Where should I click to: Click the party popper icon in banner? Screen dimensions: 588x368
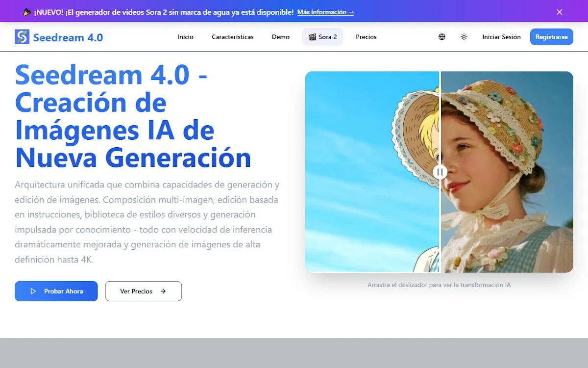coord(27,12)
